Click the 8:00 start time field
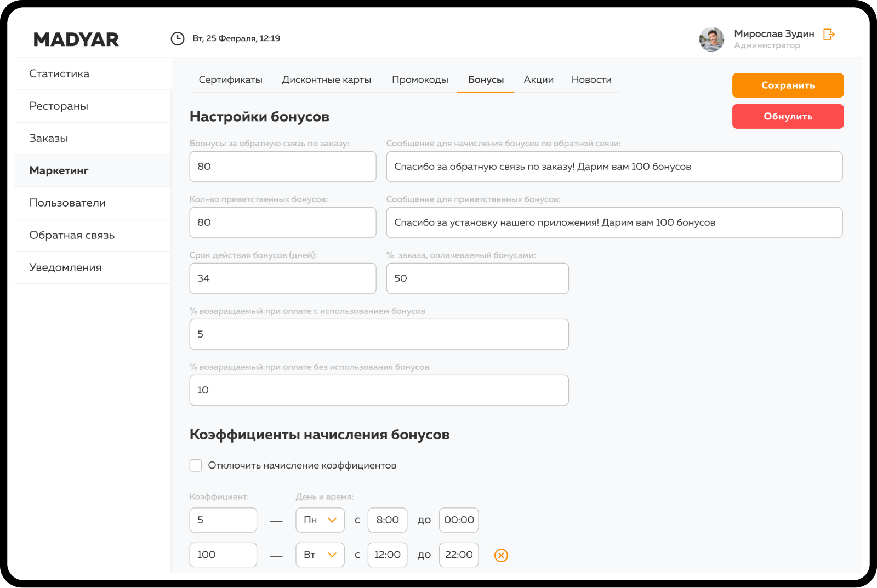877x588 pixels. [x=388, y=520]
